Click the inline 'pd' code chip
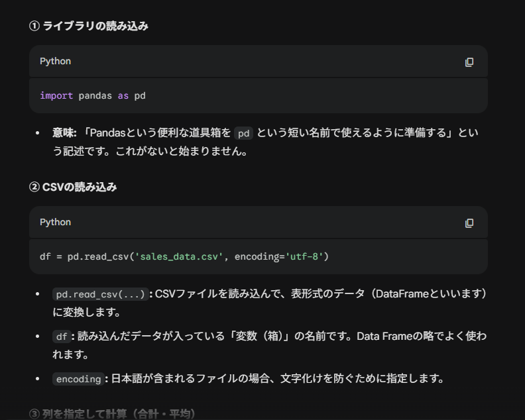The image size is (525, 420). 244,132
